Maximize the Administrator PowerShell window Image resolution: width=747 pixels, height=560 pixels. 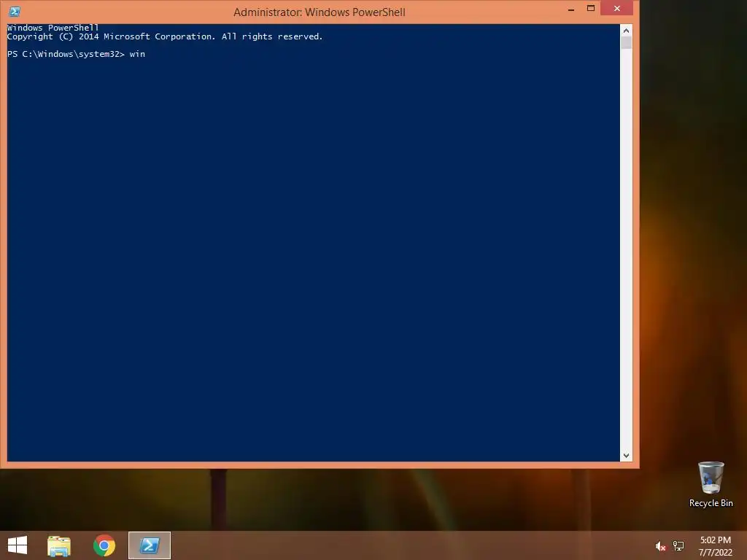(x=591, y=9)
